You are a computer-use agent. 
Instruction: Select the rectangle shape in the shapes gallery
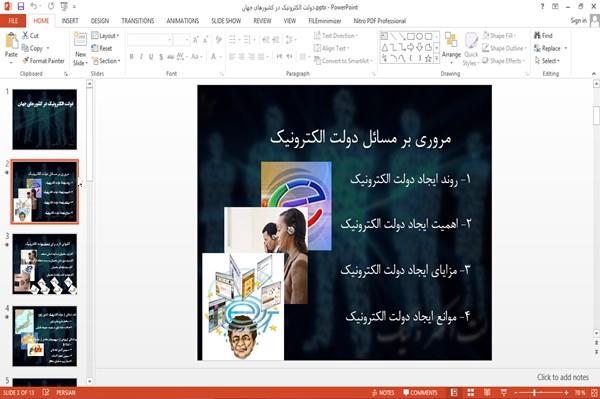[x=411, y=36]
